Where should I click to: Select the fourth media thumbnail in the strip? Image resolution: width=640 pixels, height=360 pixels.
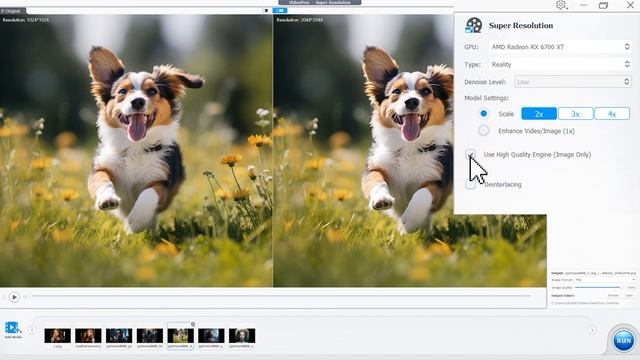click(x=150, y=336)
